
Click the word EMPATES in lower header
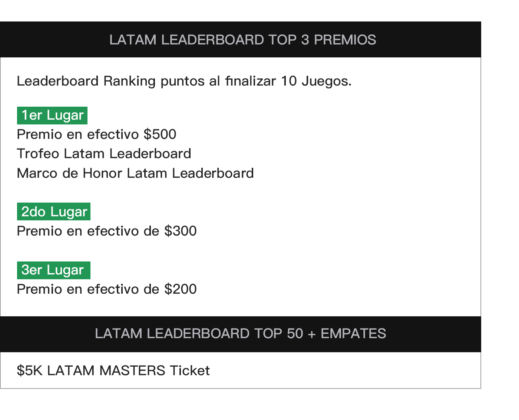coord(353,334)
